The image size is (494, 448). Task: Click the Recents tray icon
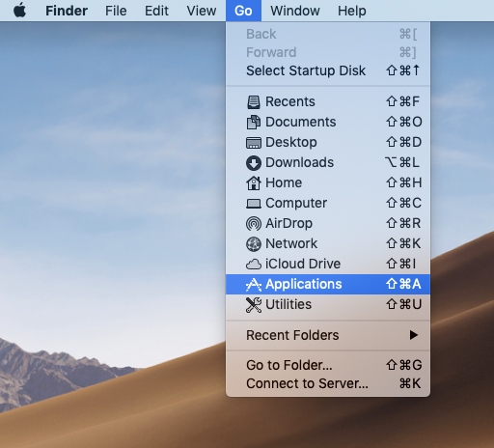tap(254, 102)
